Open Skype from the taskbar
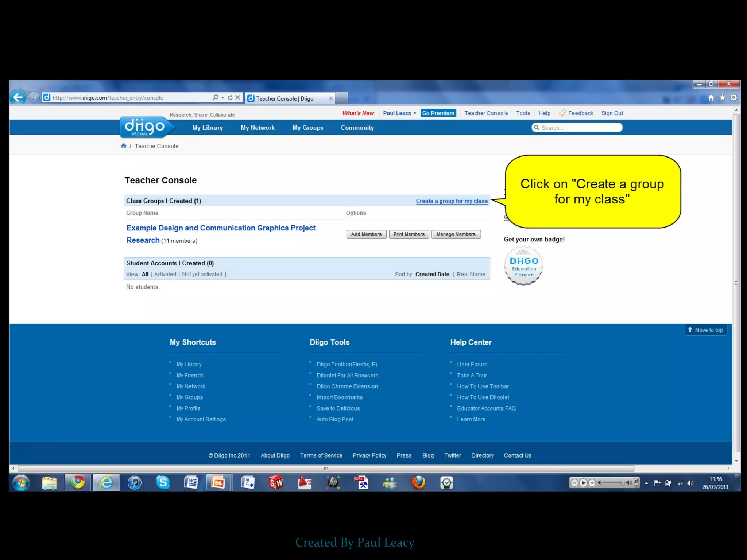747x560 pixels. coord(163,483)
